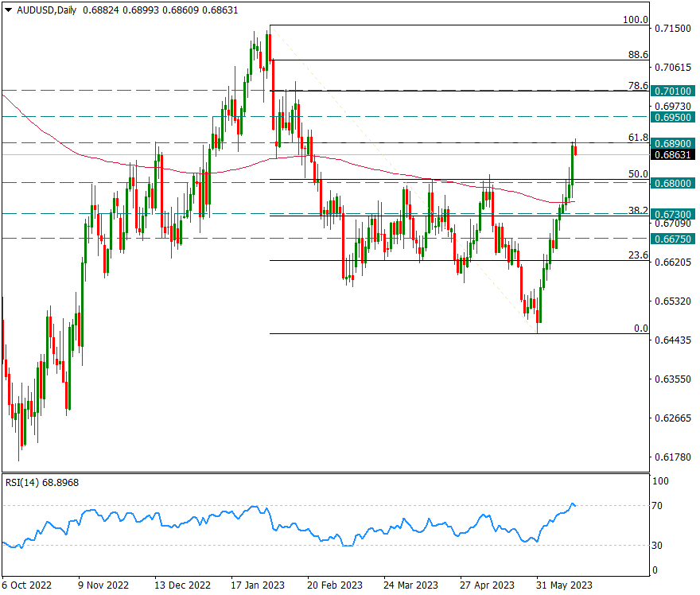Click the 27 Apr 2023 date label
Screen dimensions: 700x595
pyautogui.click(x=487, y=585)
